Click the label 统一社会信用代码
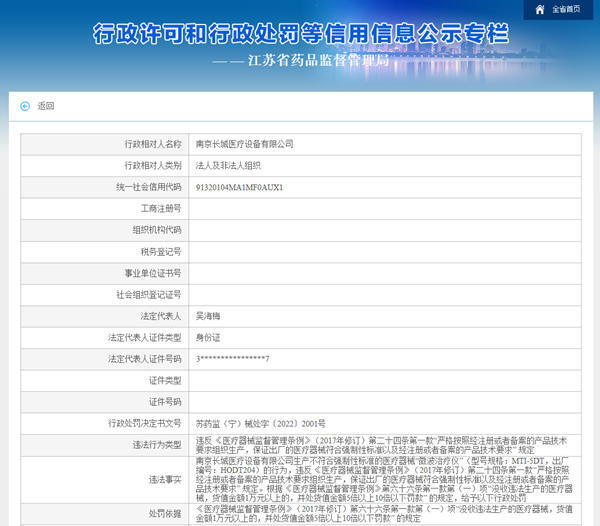This screenshot has width=600, height=526. [x=149, y=187]
